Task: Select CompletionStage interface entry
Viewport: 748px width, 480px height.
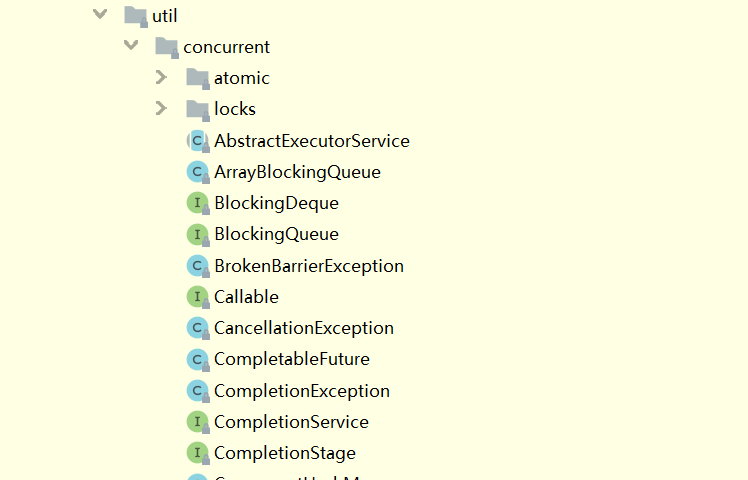Action: pos(285,453)
